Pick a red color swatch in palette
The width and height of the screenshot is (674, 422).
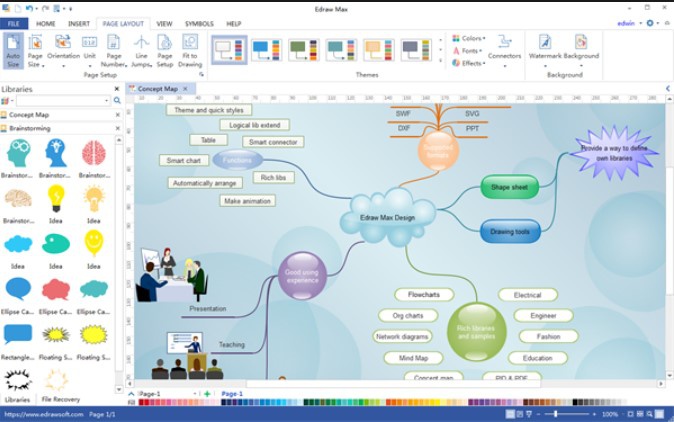click(142, 403)
